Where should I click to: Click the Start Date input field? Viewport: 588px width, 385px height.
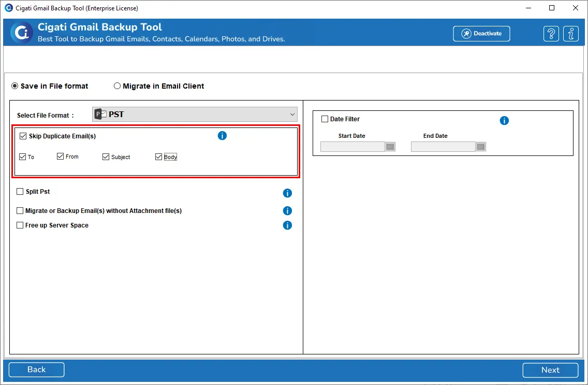point(352,147)
